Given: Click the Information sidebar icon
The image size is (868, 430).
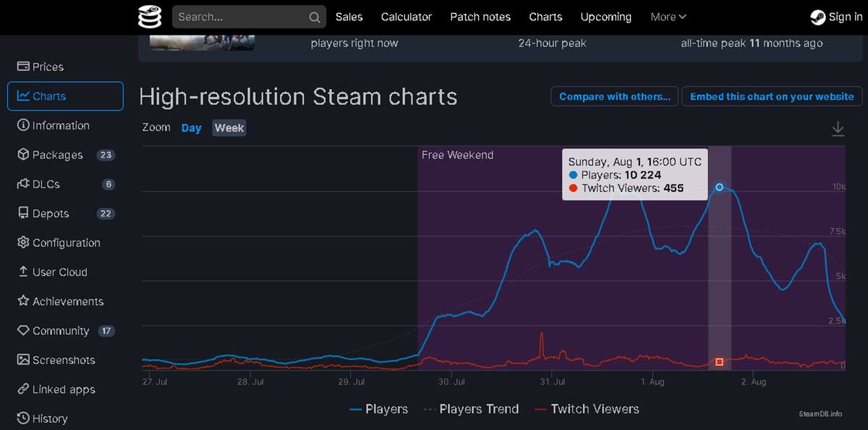Looking at the screenshot, I should coord(23,125).
